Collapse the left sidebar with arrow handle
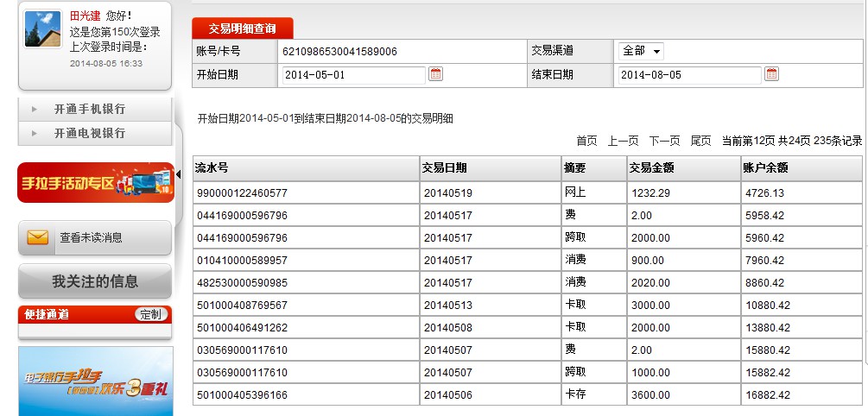Viewport: 868px width, 416px height. [178, 175]
